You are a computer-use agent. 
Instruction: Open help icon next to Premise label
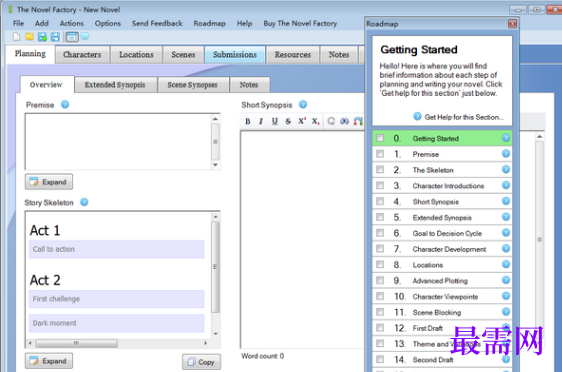click(65, 104)
